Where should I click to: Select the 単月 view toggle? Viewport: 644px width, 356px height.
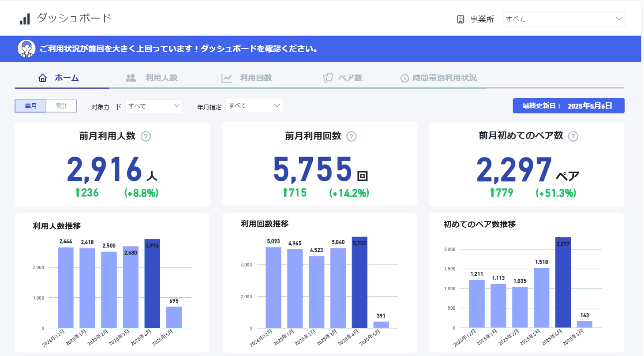tap(30, 106)
